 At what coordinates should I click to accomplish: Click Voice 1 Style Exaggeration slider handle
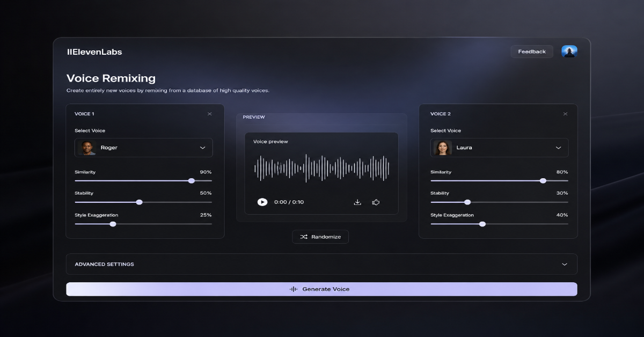tap(113, 224)
